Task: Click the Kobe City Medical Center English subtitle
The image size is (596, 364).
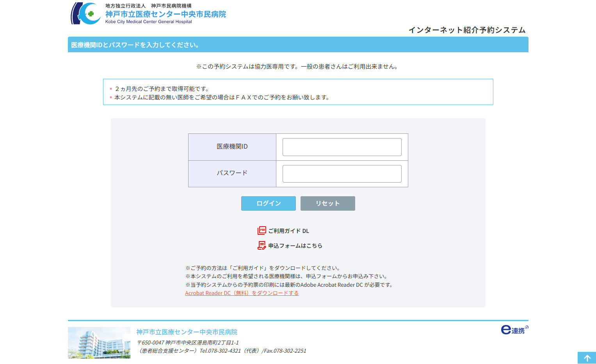Action: [x=148, y=22]
